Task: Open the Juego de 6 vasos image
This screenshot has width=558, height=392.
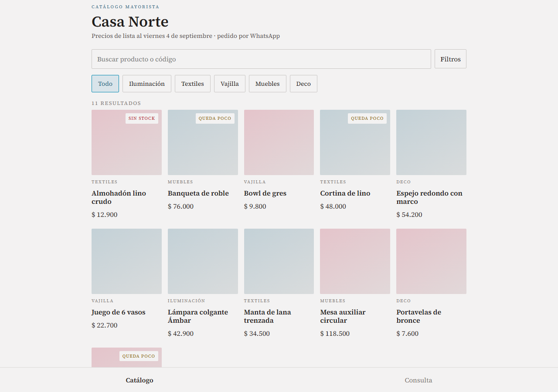Action: [126, 261]
